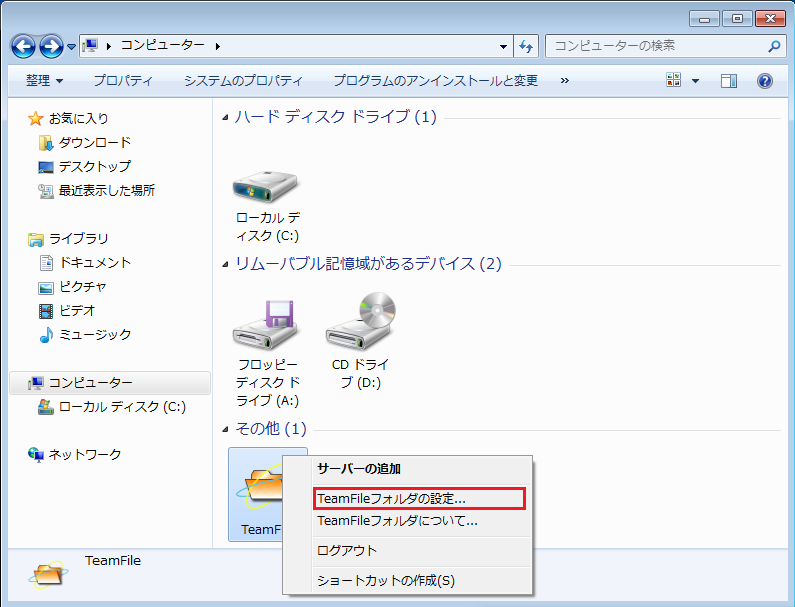This screenshot has height=607, width=795.
Task: Collapse the その他 group header
Action: pos(225,430)
